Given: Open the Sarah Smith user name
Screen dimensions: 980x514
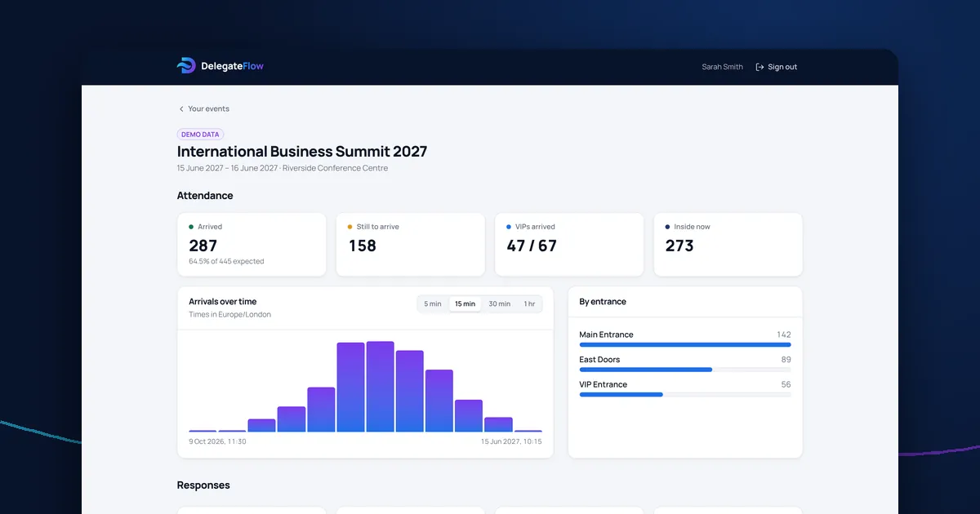Looking at the screenshot, I should [722, 67].
